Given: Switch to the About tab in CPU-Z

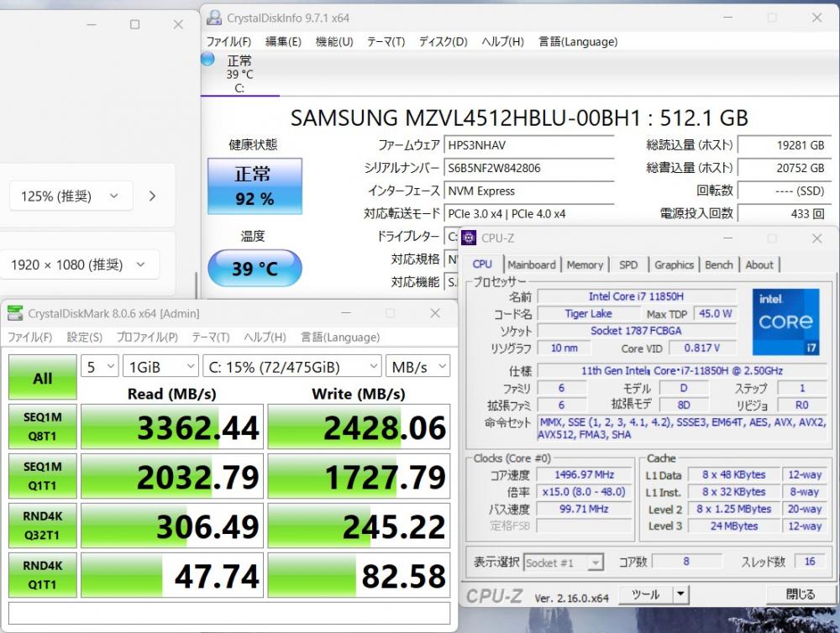Looking at the screenshot, I should (x=759, y=264).
